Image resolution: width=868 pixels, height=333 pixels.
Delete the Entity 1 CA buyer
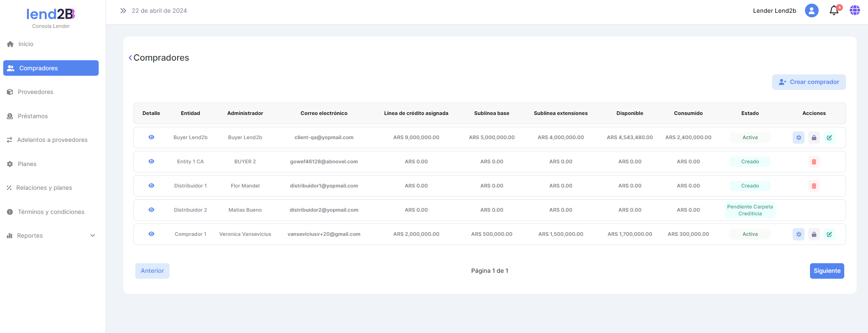[814, 161]
